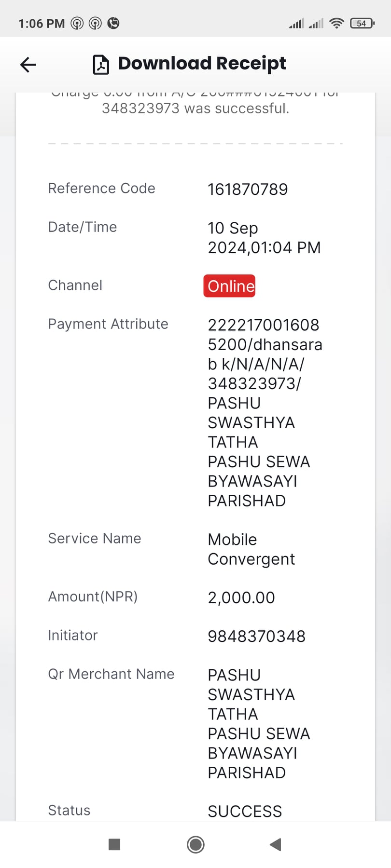The image size is (391, 868).
Task: Click the Download Receipt title text
Action: tap(202, 63)
